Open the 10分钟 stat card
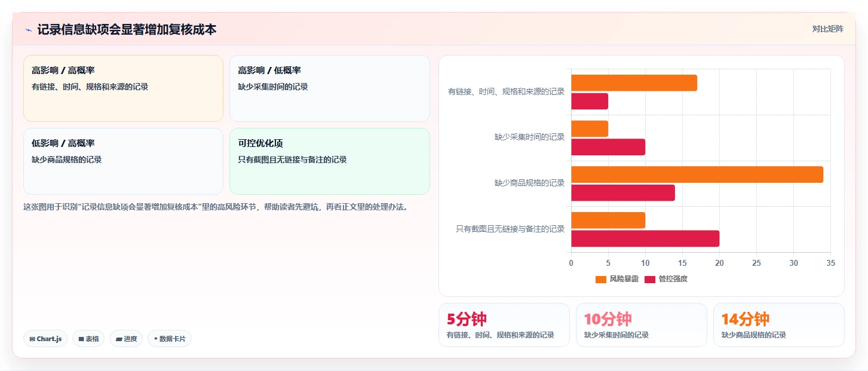The height and width of the screenshot is (371, 868). 642,325
